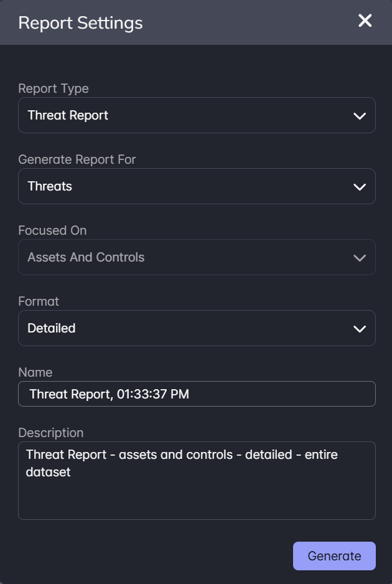Viewport: 392px width, 584px height.
Task: Click the X icon in the header
Action: pyautogui.click(x=365, y=21)
